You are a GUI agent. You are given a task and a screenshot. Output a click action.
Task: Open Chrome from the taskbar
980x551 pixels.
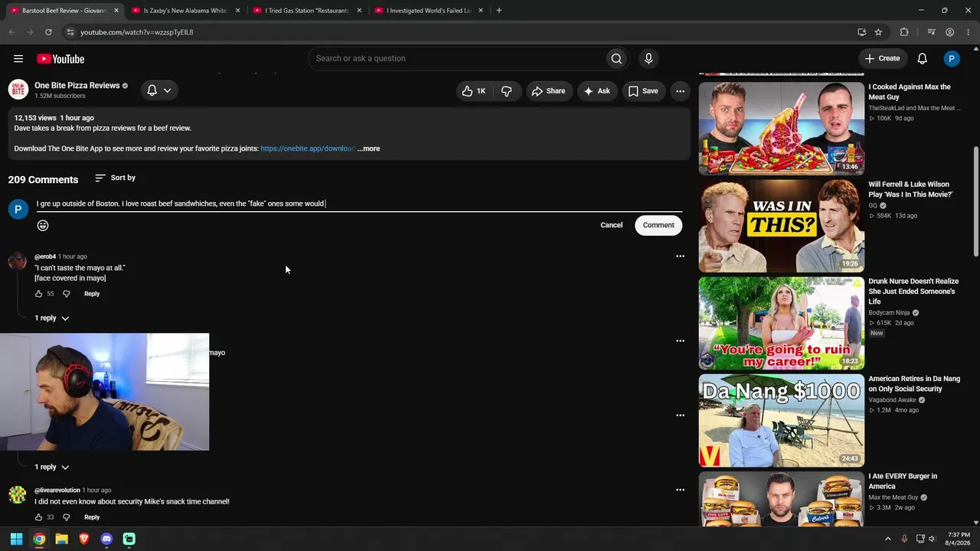click(39, 539)
